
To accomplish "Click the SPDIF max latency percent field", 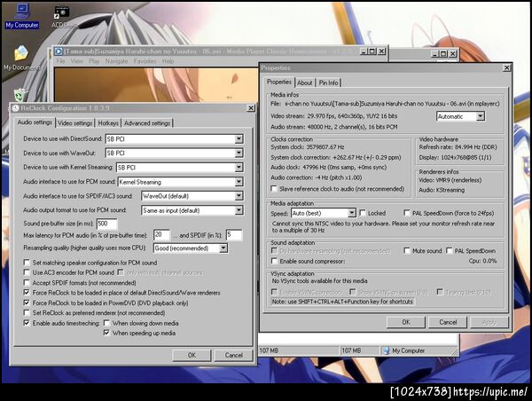I will [234, 234].
